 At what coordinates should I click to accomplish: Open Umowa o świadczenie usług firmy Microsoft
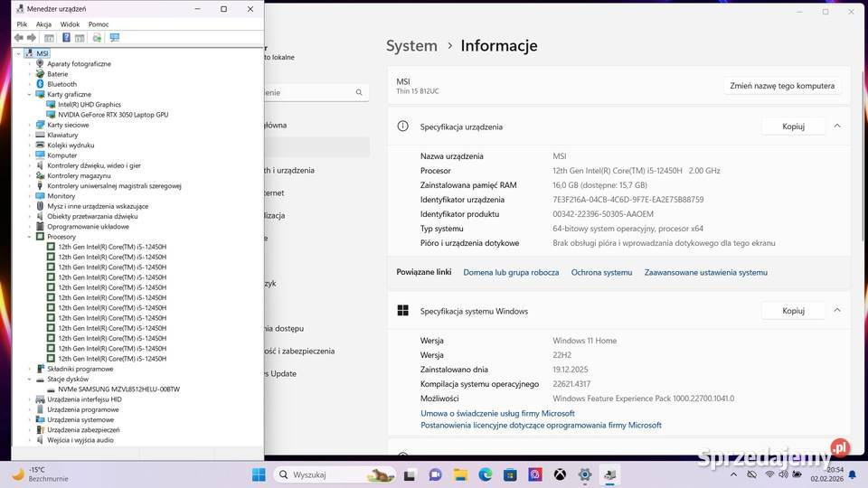tap(497, 413)
